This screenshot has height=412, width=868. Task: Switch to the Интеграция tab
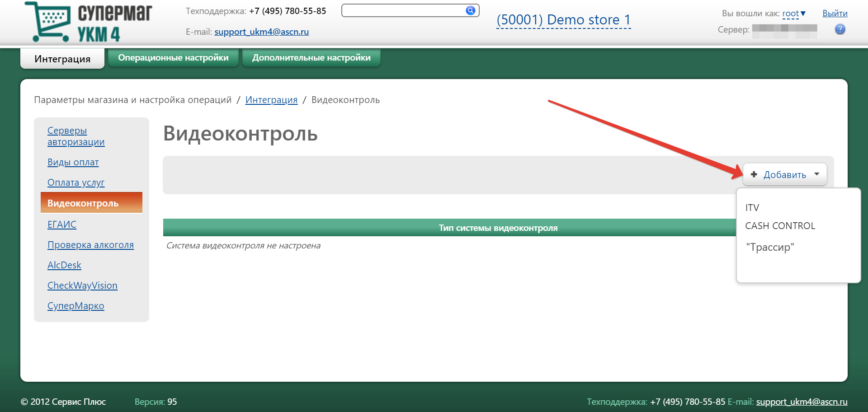click(62, 59)
